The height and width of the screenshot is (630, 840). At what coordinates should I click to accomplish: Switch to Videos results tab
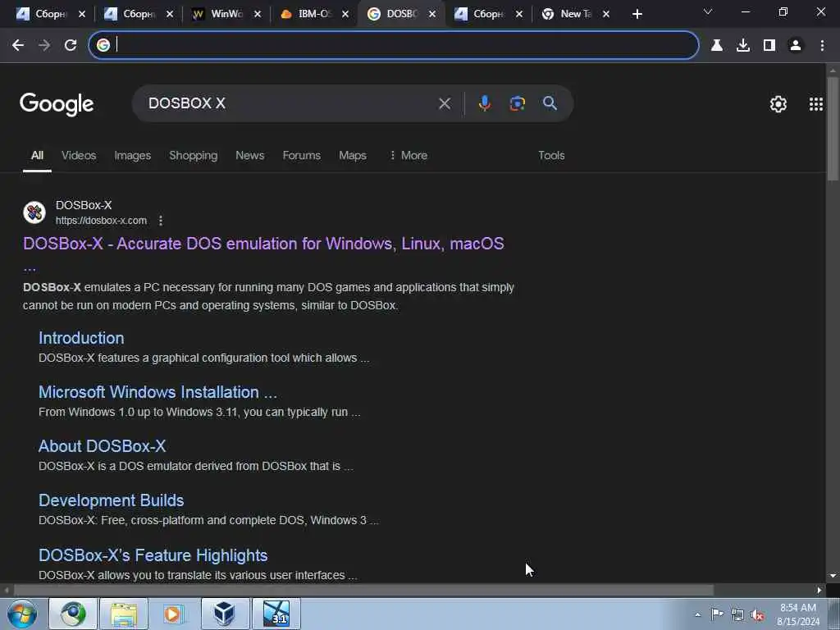tap(79, 155)
